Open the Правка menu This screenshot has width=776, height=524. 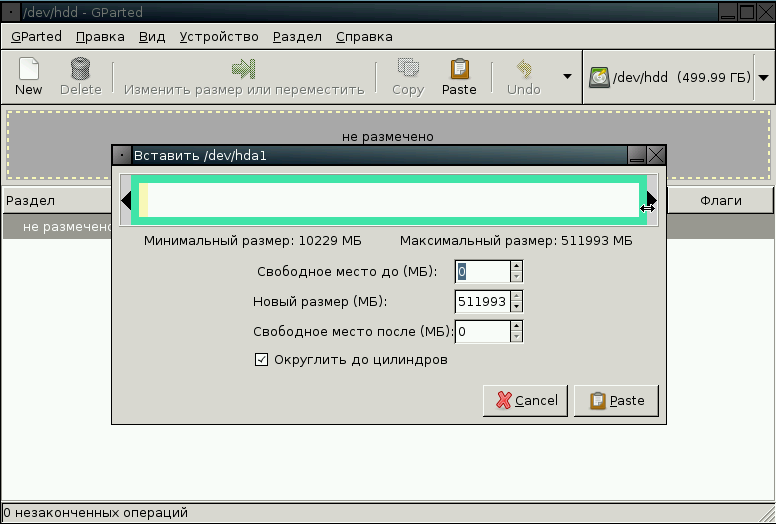pyautogui.click(x=100, y=37)
